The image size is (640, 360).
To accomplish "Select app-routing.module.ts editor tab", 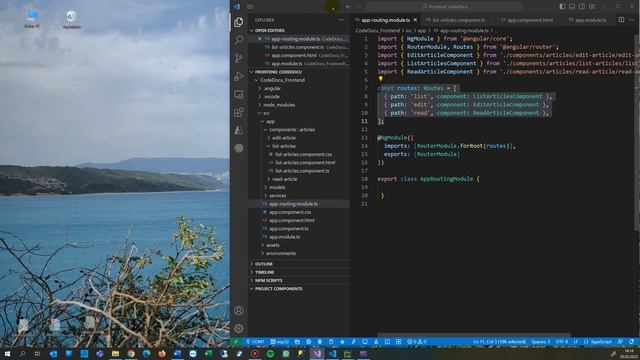I will (x=386, y=20).
